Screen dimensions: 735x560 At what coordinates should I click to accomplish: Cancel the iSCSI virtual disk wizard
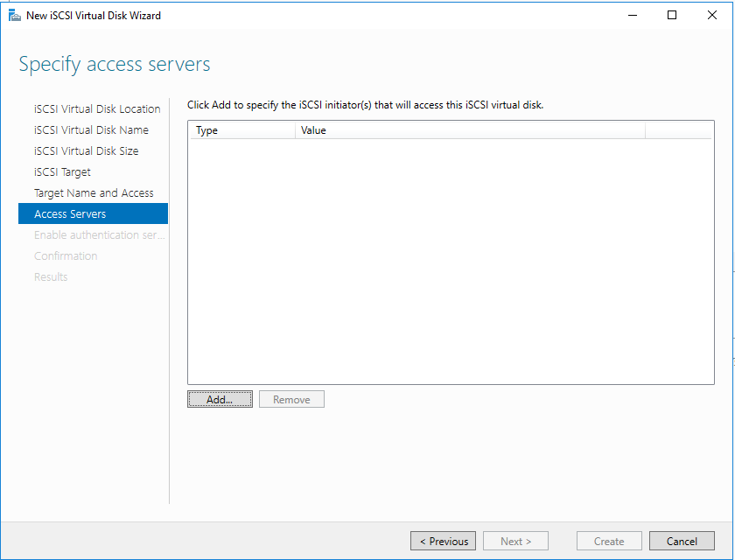[x=682, y=542]
